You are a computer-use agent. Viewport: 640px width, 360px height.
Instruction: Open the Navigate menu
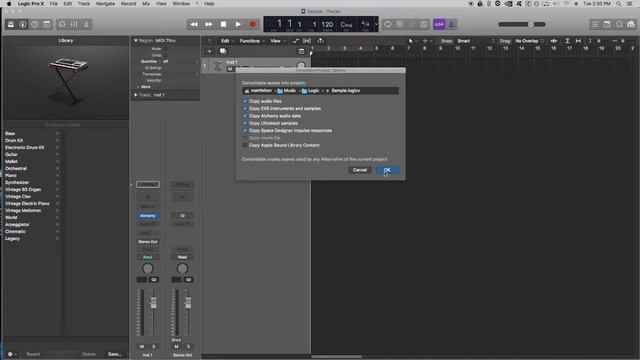pyautogui.click(x=105, y=4)
